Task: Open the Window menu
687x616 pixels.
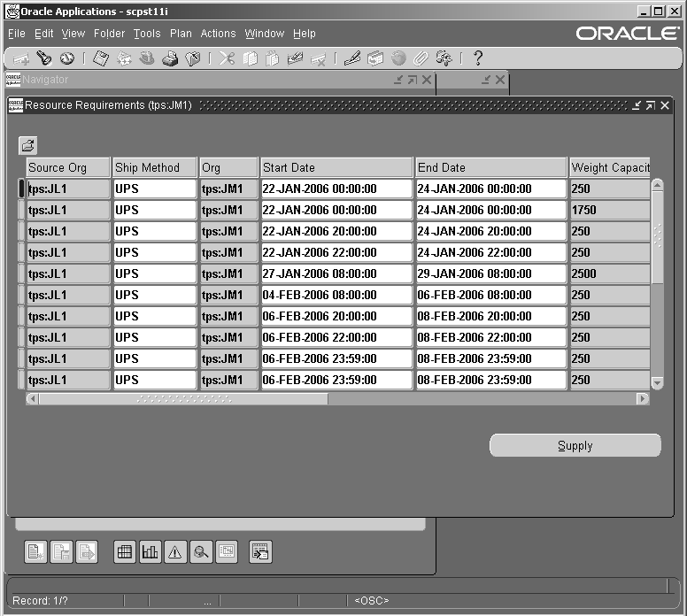Action: click(x=265, y=34)
